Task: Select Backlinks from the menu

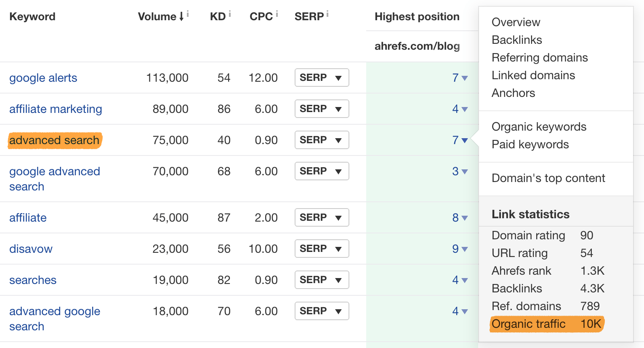Action: (516, 40)
